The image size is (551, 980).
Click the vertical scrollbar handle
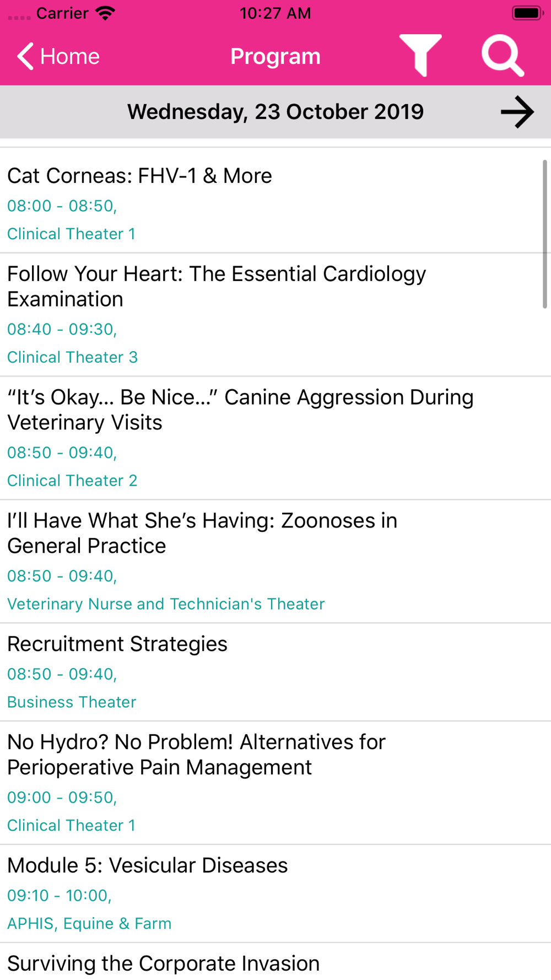tap(544, 234)
